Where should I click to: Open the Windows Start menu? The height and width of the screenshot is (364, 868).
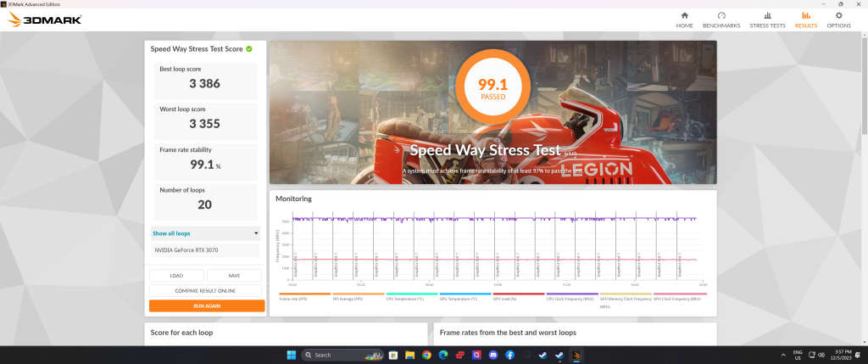(292, 355)
